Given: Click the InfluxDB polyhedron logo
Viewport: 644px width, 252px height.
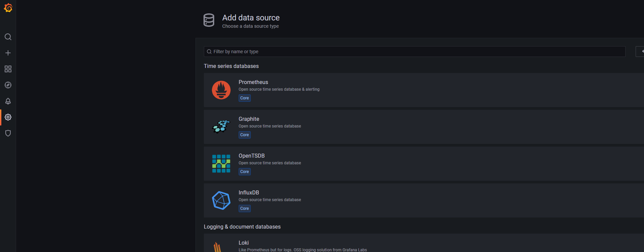Looking at the screenshot, I should 221,200.
